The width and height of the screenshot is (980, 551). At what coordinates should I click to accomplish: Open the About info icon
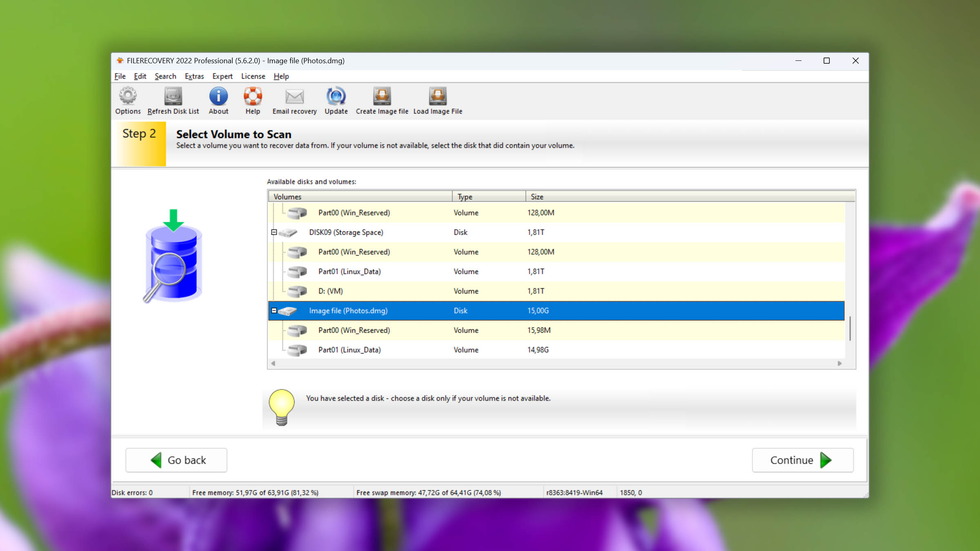pos(218,97)
